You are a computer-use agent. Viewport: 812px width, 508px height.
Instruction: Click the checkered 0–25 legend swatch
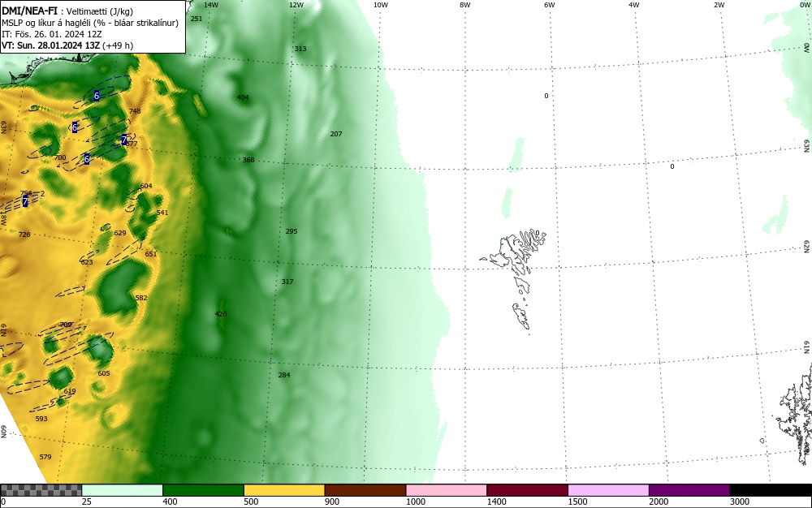point(41,490)
